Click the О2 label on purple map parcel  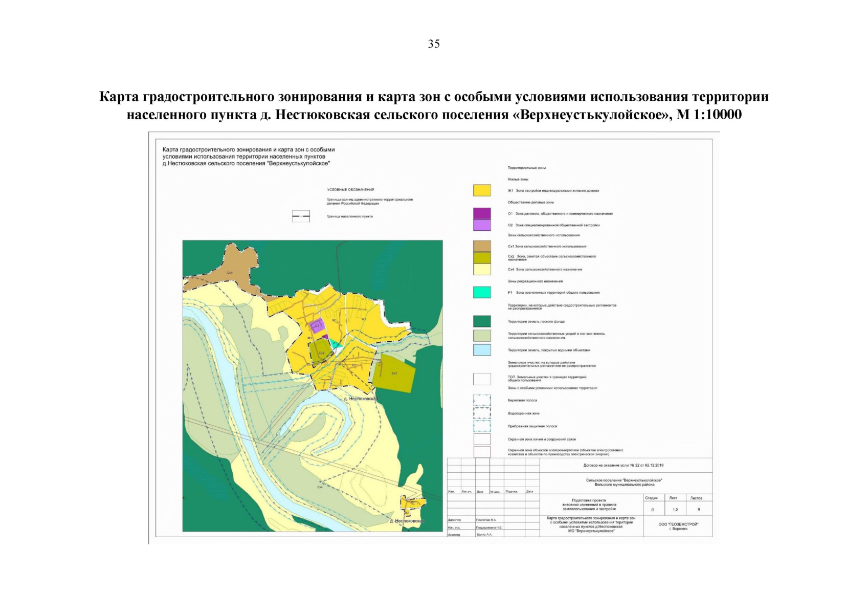coord(317,325)
